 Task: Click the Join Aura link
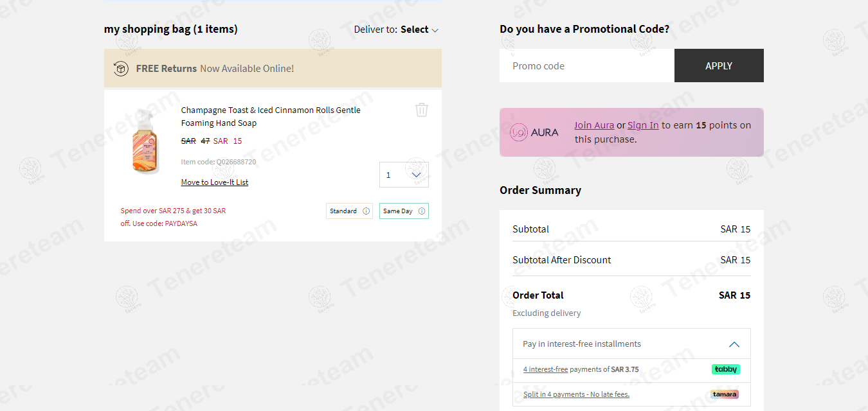coord(594,125)
